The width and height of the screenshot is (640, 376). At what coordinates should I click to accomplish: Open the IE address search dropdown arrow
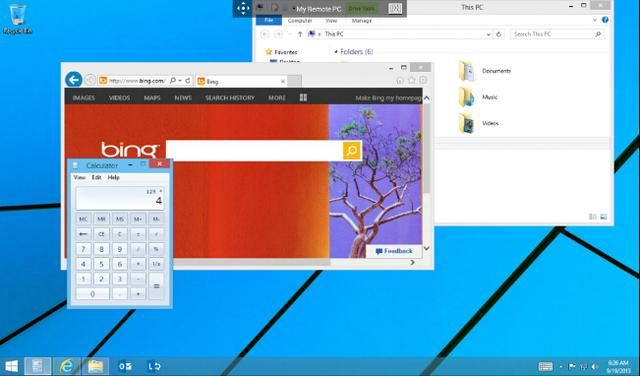point(180,81)
